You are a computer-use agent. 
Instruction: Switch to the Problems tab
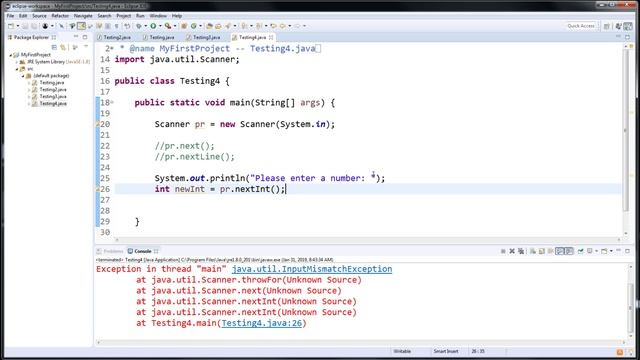[110, 251]
